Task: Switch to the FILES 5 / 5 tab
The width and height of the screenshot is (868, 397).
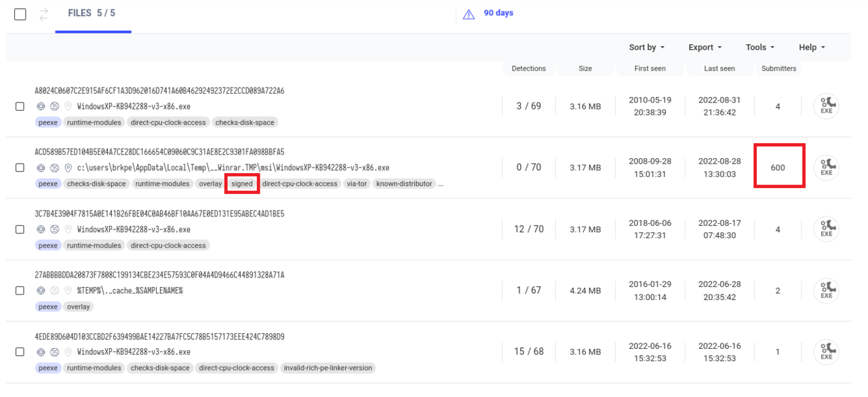Action: [x=92, y=14]
